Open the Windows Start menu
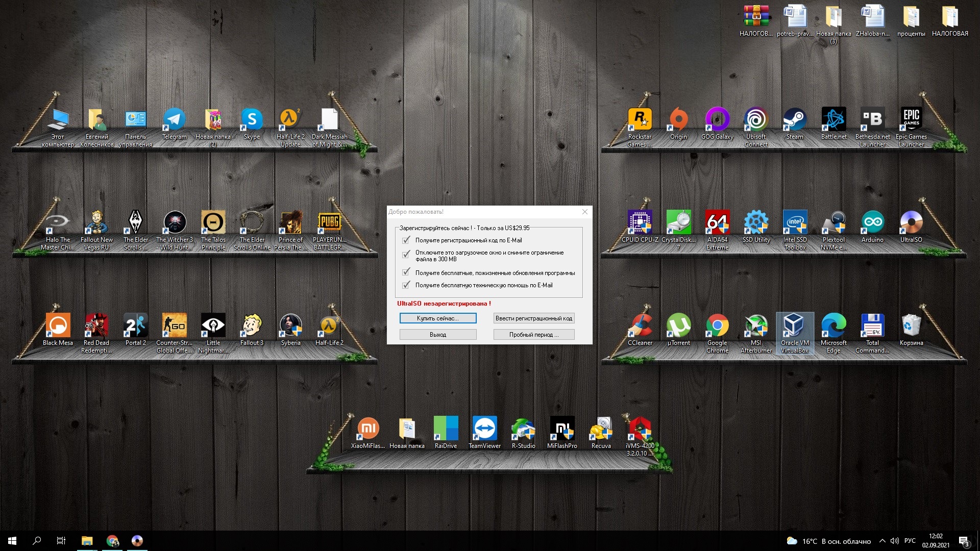The height and width of the screenshot is (551, 980). [12, 541]
